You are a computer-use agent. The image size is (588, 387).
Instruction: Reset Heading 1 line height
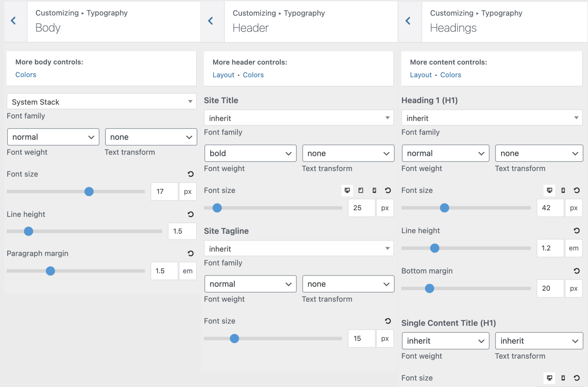(577, 231)
